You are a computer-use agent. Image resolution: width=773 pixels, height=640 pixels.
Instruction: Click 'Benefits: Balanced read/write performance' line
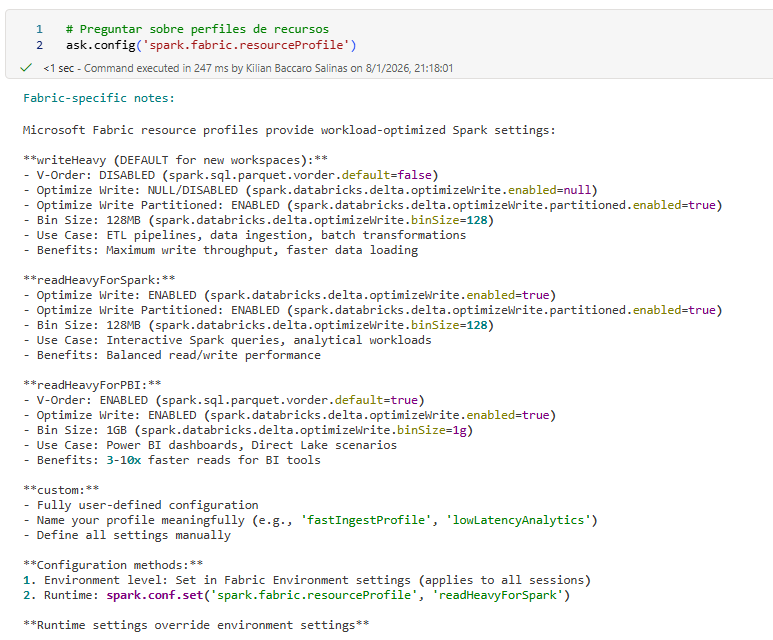[172, 355]
